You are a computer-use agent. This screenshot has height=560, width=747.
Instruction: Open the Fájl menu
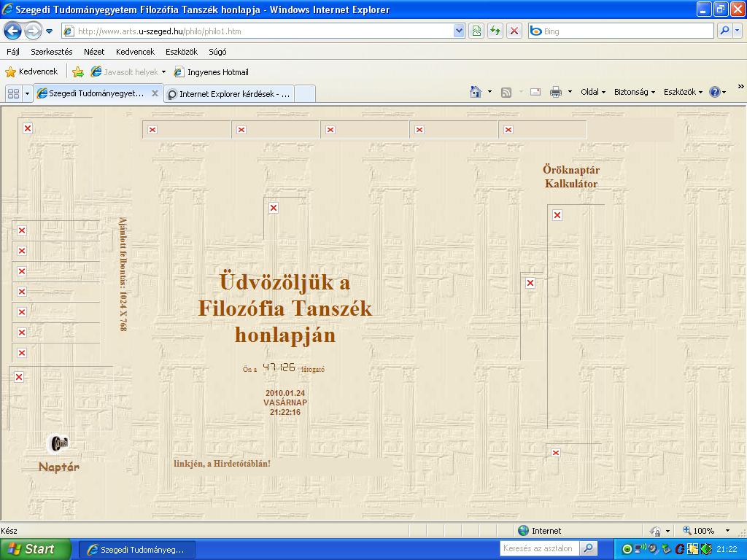pos(13,52)
